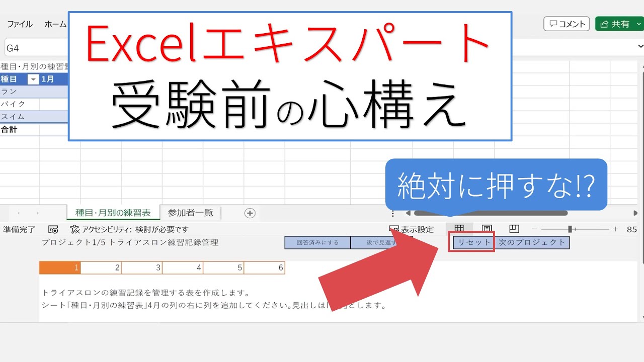Screen dimensions: 644x362
Task: Click the 後で見返す button
Action: tap(381, 243)
